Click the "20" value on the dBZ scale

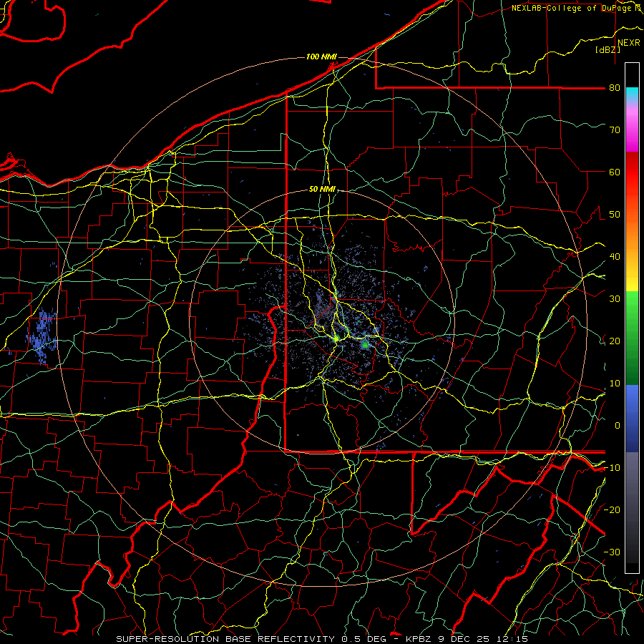point(615,341)
